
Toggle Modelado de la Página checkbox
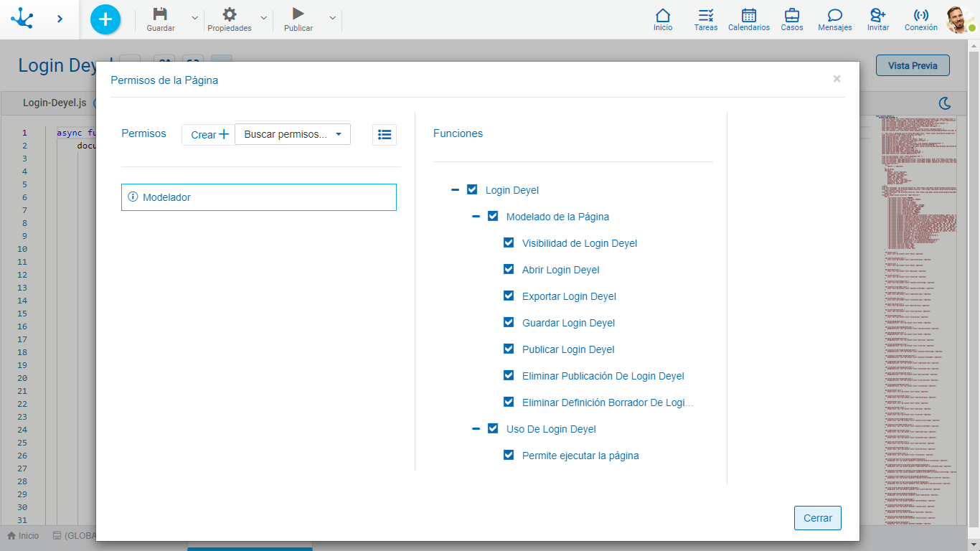click(x=493, y=216)
